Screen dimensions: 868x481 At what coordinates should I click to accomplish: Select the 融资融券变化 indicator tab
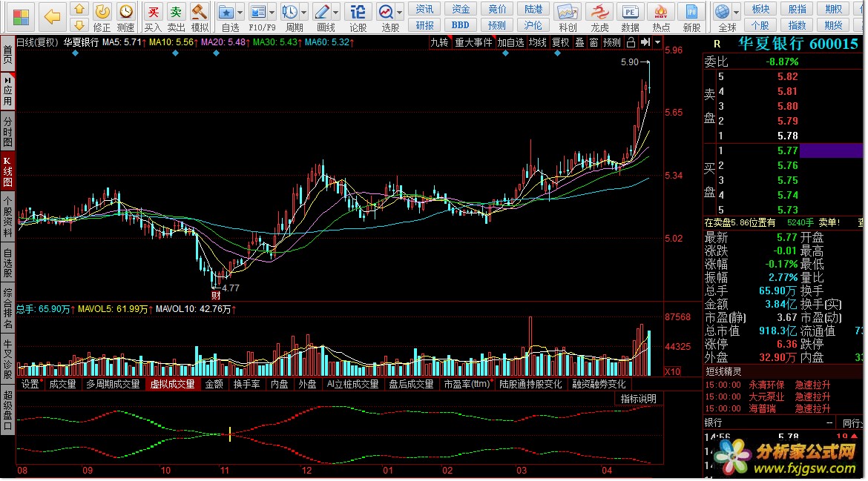[x=599, y=384]
